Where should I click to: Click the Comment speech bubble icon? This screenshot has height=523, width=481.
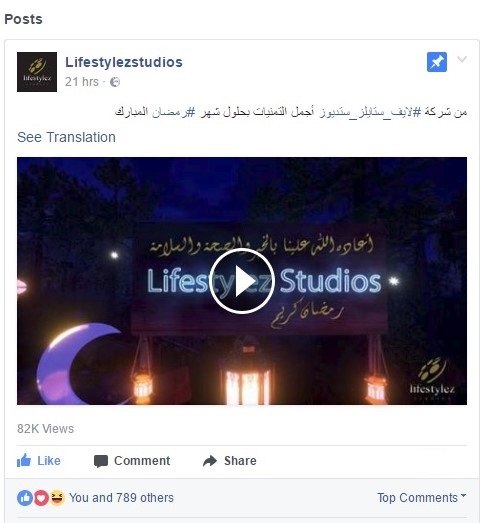101,461
